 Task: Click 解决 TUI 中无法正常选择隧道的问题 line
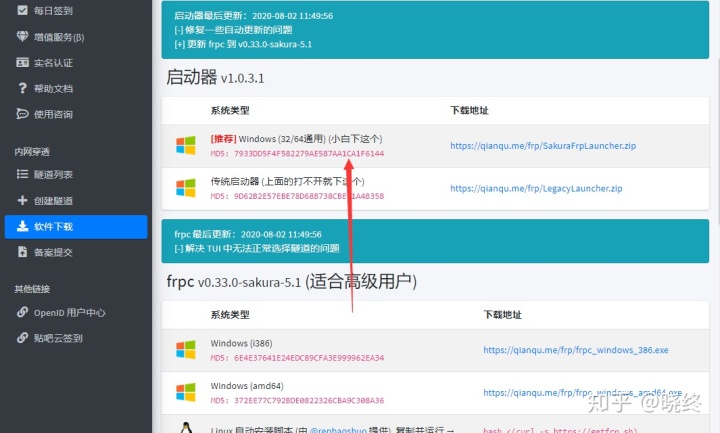tap(257, 248)
